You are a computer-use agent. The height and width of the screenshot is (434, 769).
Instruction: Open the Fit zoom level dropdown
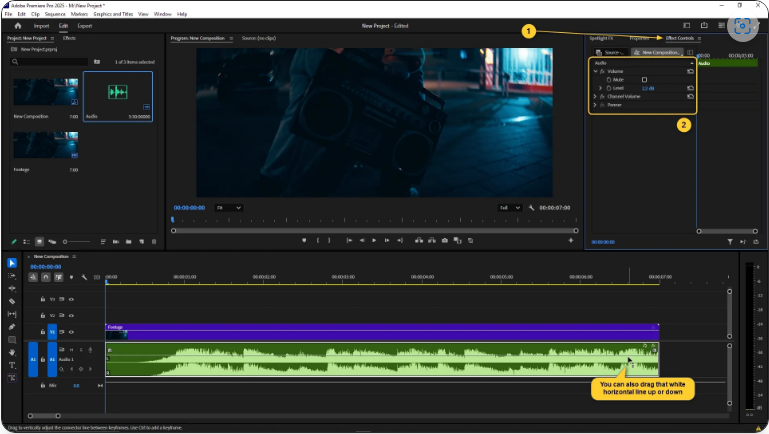[x=229, y=208]
